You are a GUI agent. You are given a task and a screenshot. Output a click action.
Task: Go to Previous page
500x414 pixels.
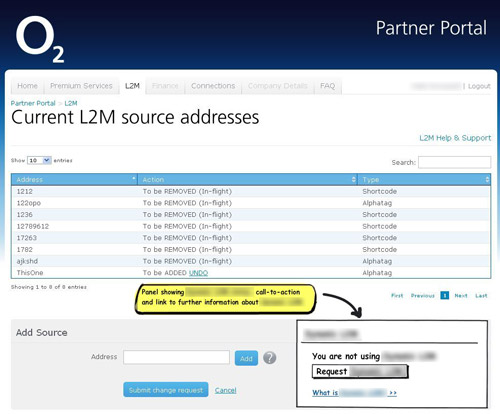click(423, 296)
